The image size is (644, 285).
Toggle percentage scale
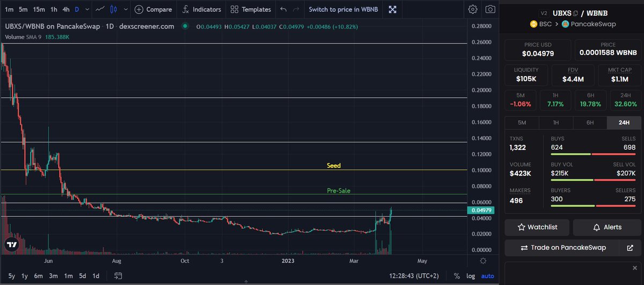pyautogui.click(x=457, y=276)
